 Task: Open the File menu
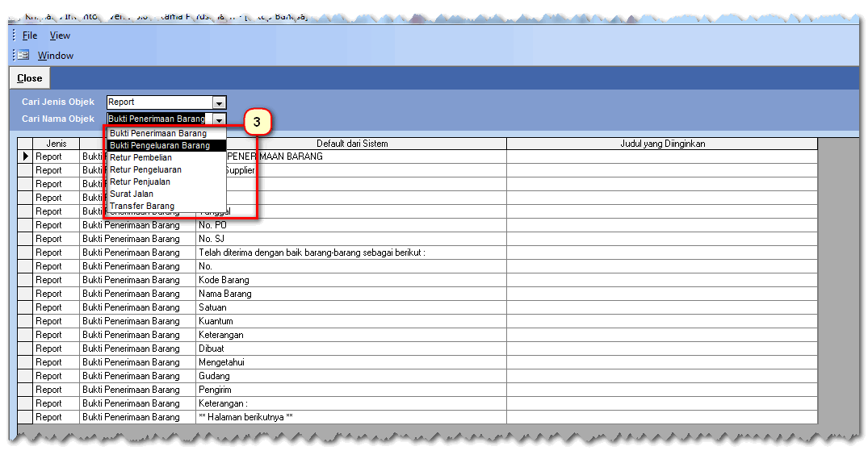30,35
